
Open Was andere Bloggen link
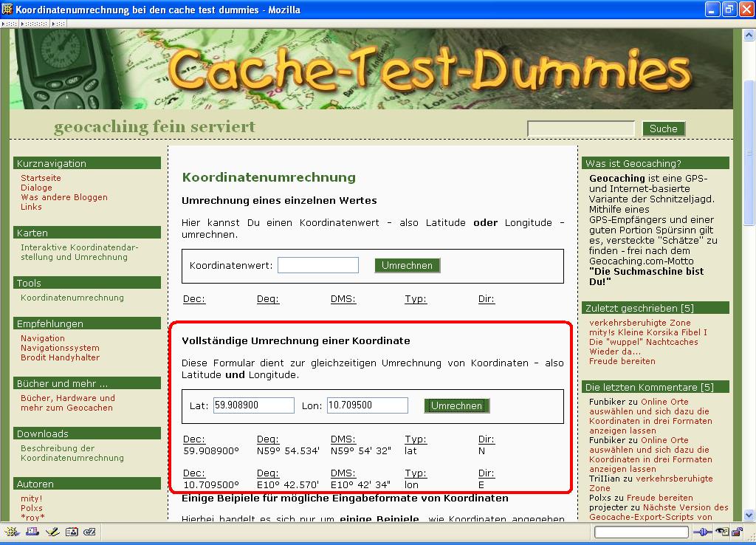pos(64,197)
